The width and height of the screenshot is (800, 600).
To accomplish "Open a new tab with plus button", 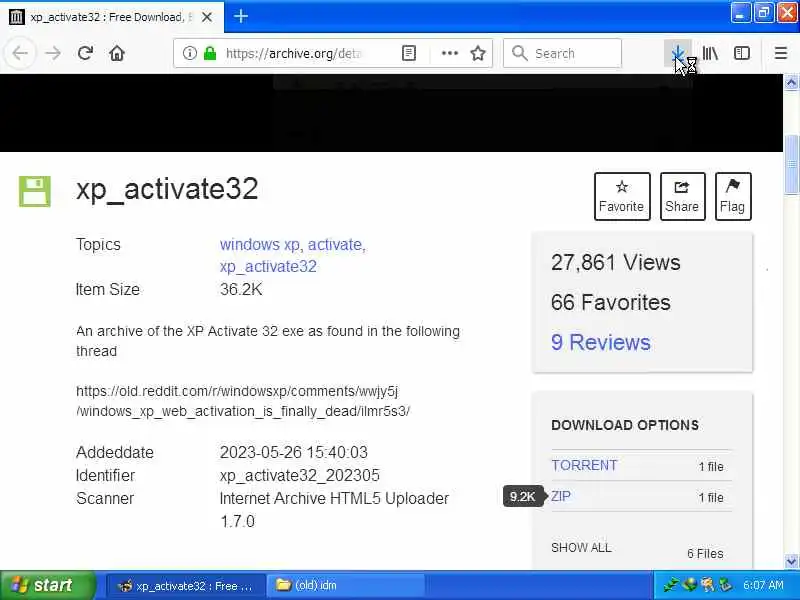I will (241, 16).
